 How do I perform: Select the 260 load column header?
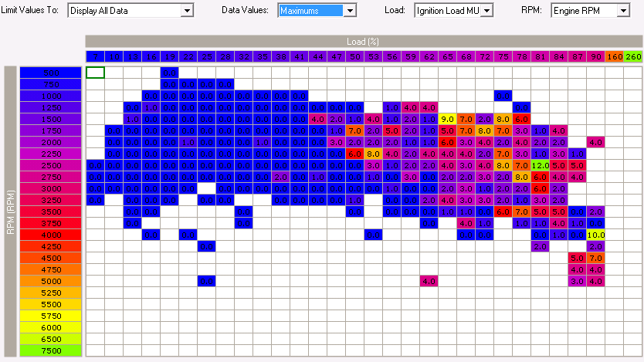[633, 57]
